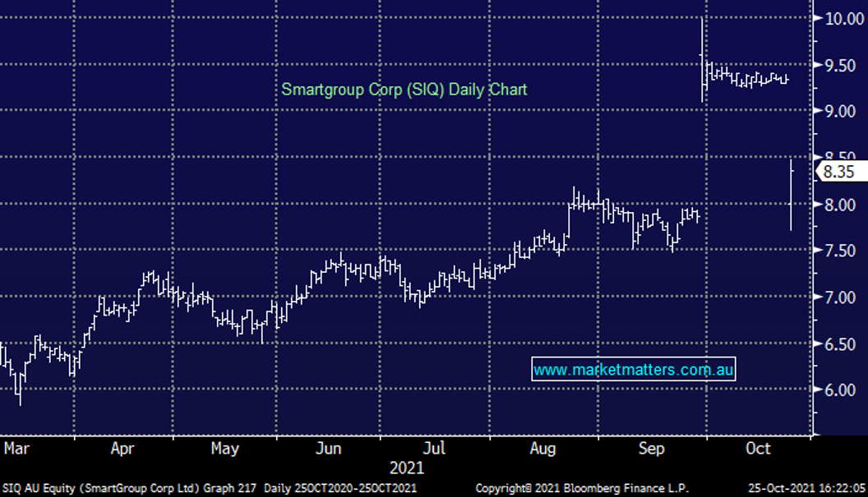Click the Sep label on time axis

[x=651, y=449]
